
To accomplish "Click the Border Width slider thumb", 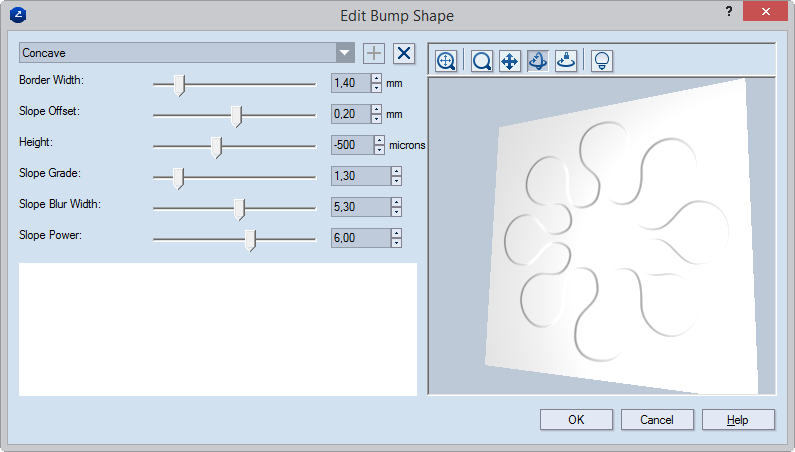I will 179,85.
